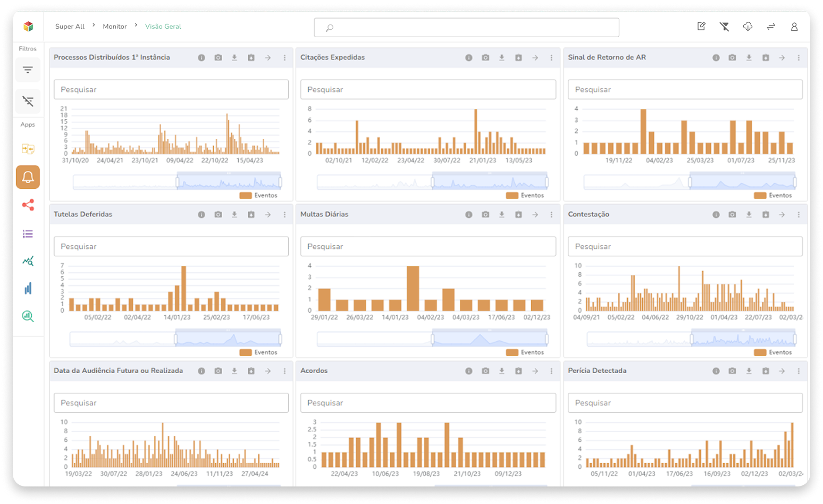Screen dimensions: 823x504
Task: Go to Super All breadcrumb
Action: point(70,26)
